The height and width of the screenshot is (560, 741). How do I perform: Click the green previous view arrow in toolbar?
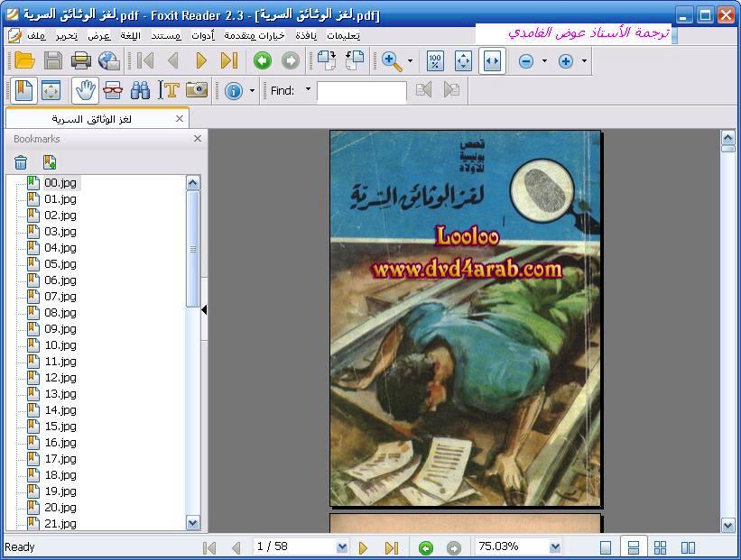click(263, 61)
